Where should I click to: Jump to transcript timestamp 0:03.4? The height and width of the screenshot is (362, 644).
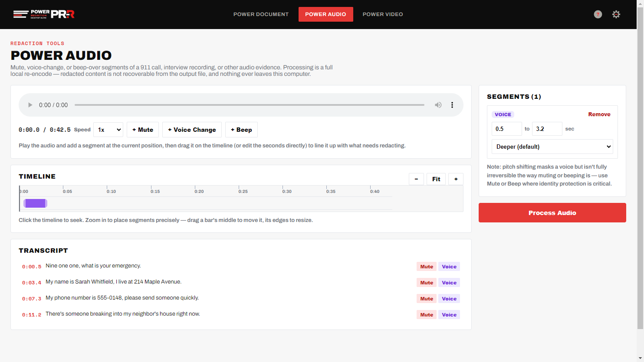click(32, 283)
